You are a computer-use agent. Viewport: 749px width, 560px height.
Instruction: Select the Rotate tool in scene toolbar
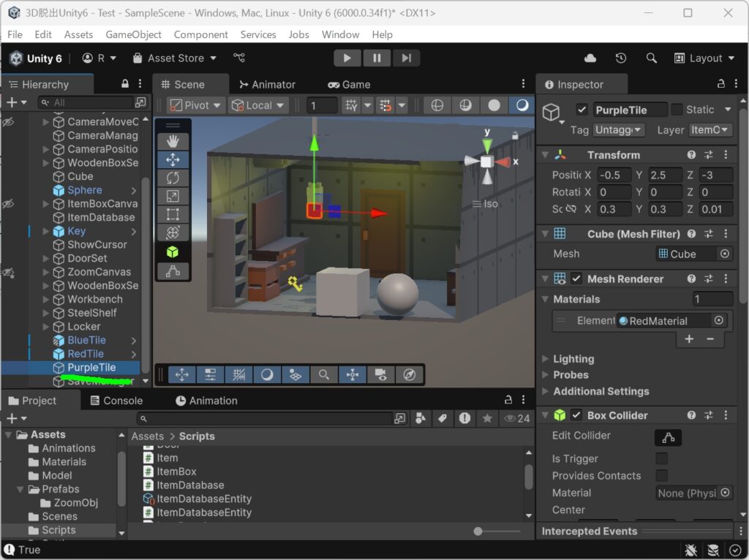pyautogui.click(x=173, y=178)
